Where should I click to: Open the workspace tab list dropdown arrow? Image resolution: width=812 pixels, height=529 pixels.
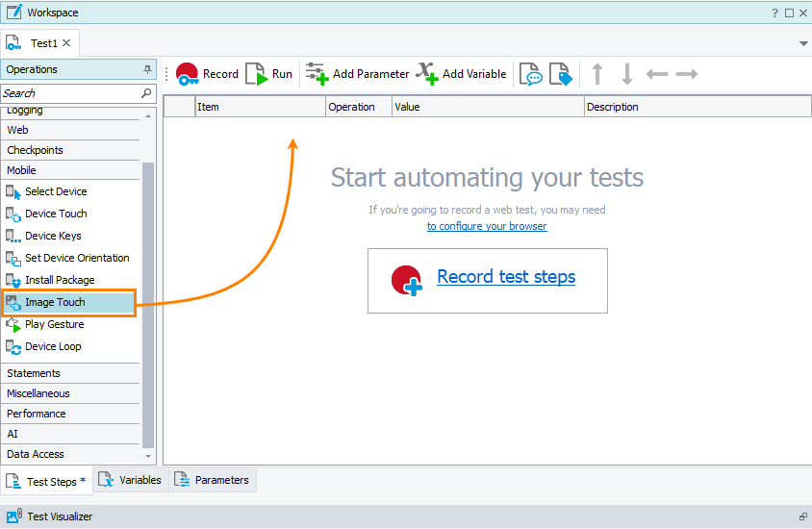click(x=803, y=44)
